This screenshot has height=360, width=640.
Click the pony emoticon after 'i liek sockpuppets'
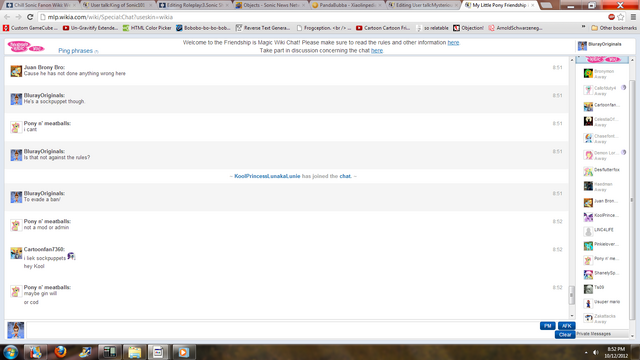tap(71, 256)
